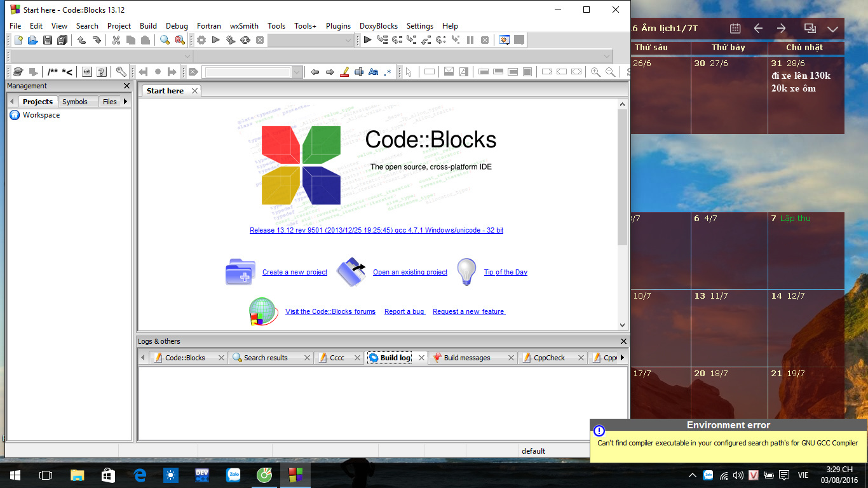This screenshot has height=488, width=868.
Task: Switch to the Build messages tab
Action: [468, 357]
